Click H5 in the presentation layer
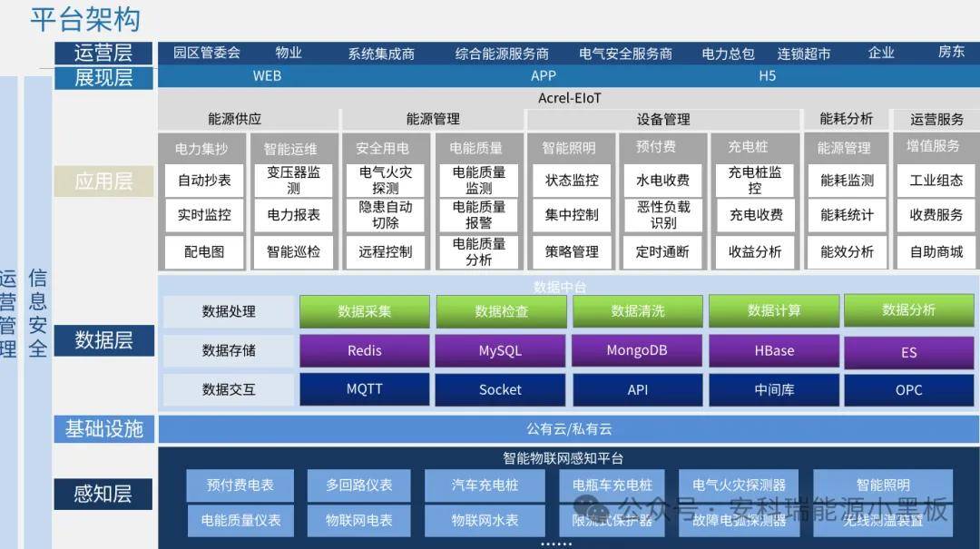The width and height of the screenshot is (980, 549). pyautogui.click(x=767, y=75)
